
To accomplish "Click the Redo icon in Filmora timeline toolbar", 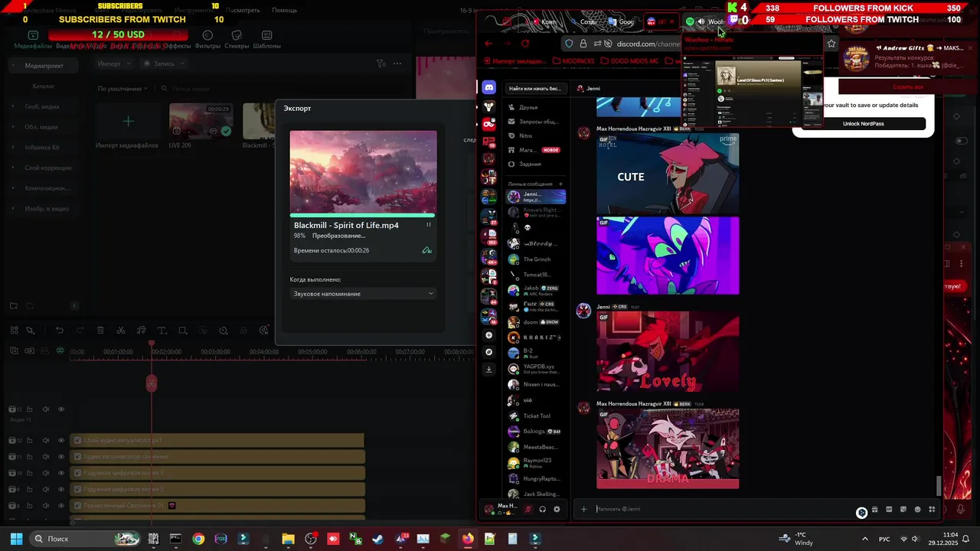I will coord(80,331).
